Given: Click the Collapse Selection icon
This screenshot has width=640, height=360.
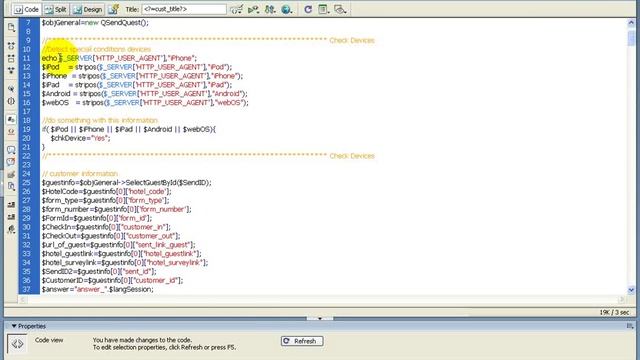Looking at the screenshot, I should [x=11, y=58].
